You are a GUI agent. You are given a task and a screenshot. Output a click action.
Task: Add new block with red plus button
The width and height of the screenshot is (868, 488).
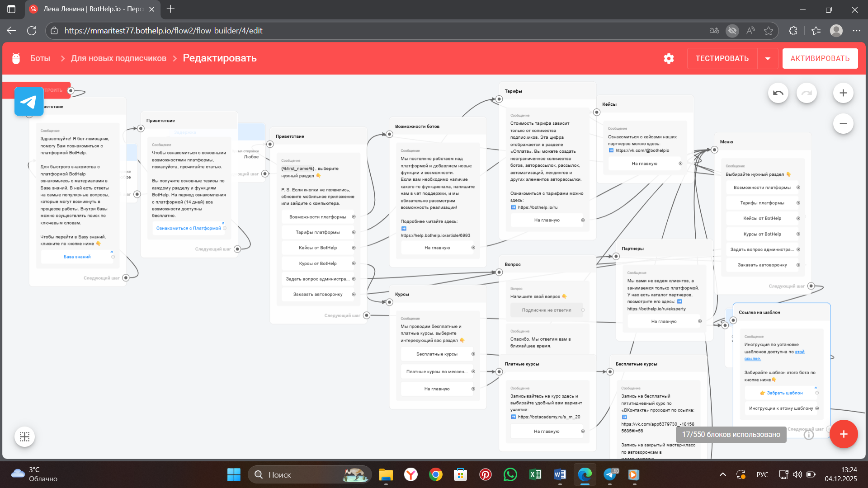pyautogui.click(x=843, y=434)
